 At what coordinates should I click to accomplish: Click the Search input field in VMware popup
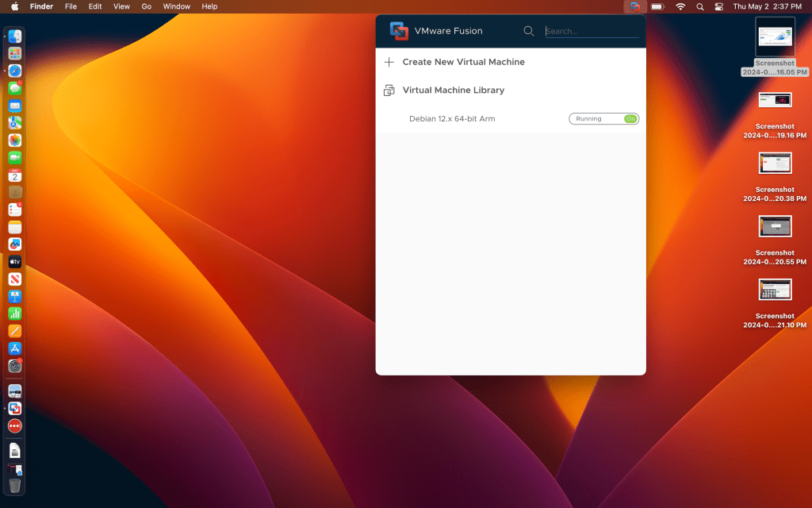click(591, 32)
